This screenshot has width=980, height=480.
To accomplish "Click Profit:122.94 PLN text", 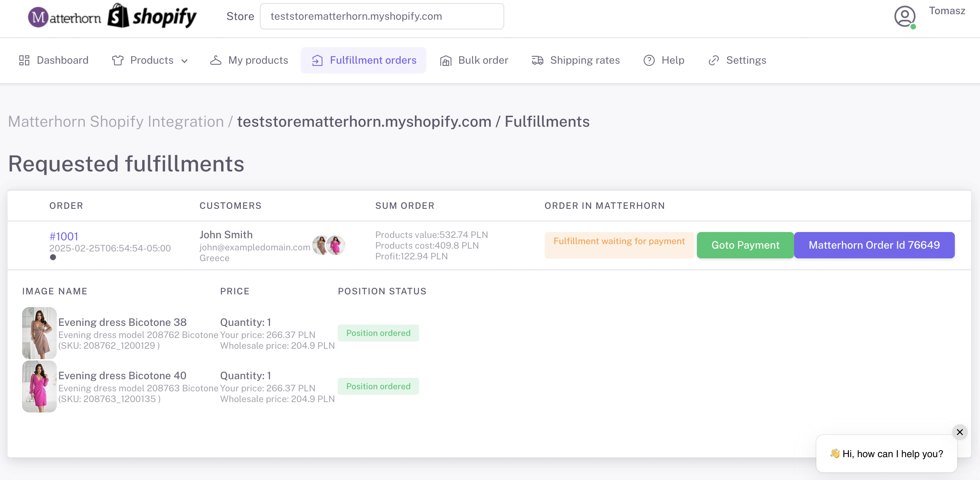I will 411,256.
